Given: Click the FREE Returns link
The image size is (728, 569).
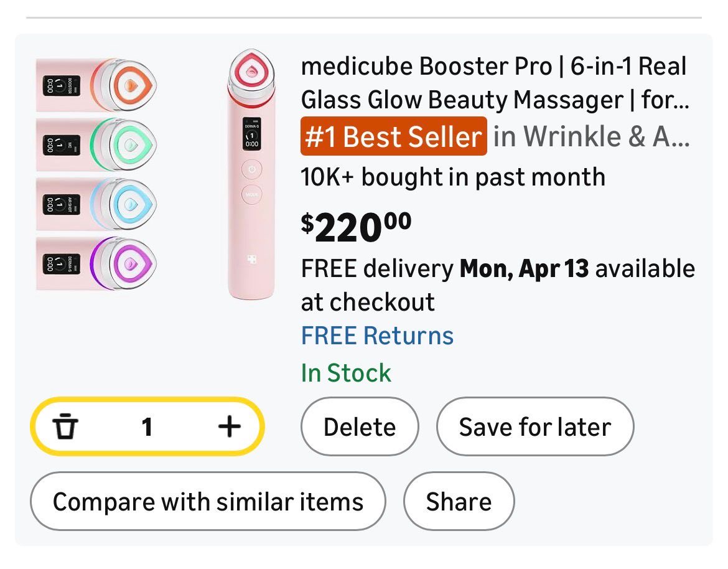Looking at the screenshot, I should [x=377, y=336].
